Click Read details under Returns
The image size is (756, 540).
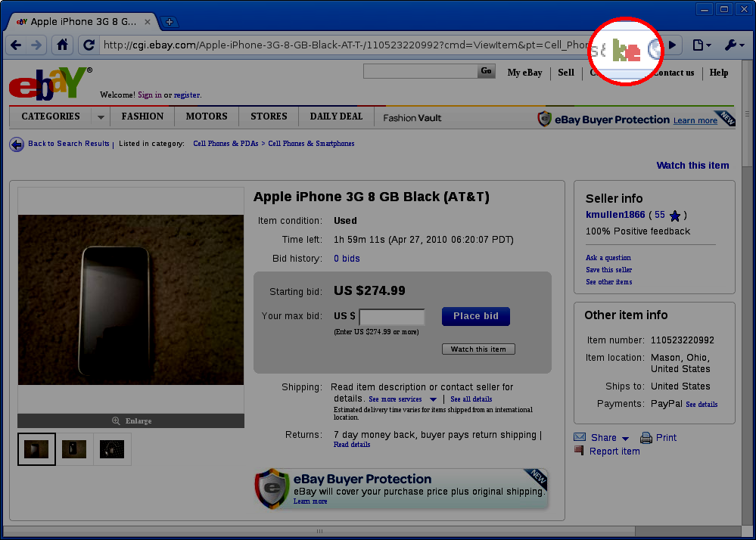click(x=352, y=445)
